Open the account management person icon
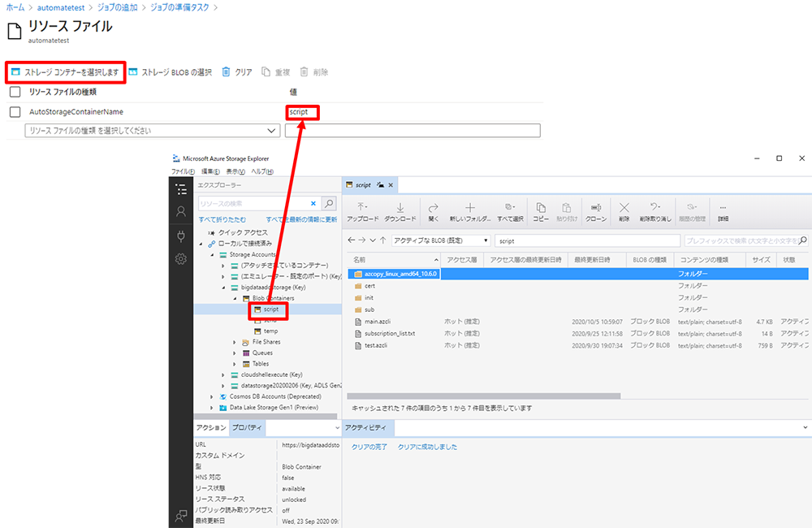Viewport: 812px width, 528px height. click(181, 211)
